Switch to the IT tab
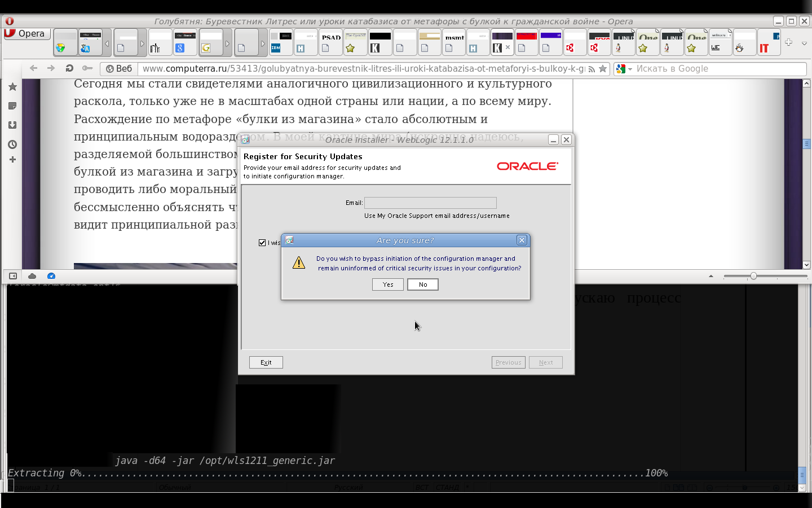The height and width of the screenshot is (508, 812). 768,42
